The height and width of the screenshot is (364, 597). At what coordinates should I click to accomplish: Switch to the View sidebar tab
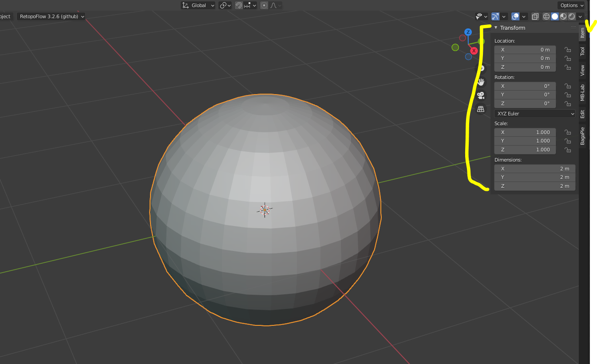[x=583, y=70]
